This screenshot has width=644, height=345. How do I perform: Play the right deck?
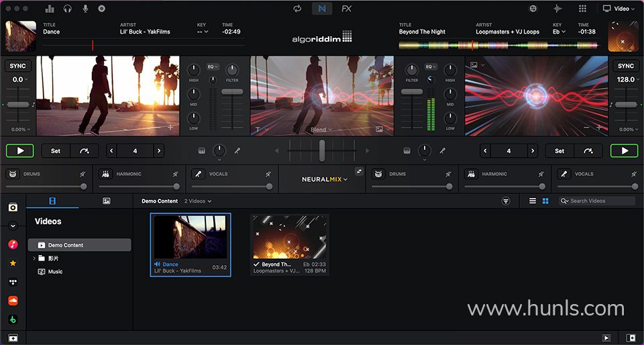[625, 151]
